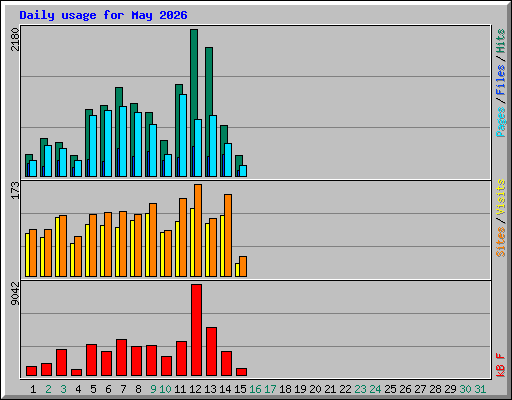
Task: Click day 27 on the x-axis
Action: pos(420,389)
